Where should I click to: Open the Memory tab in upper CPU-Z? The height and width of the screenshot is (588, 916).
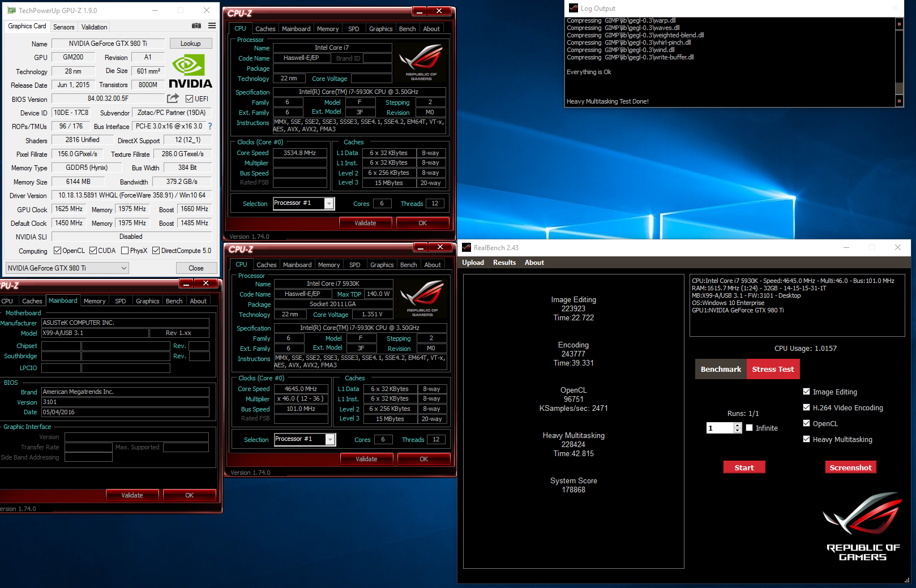[328, 29]
